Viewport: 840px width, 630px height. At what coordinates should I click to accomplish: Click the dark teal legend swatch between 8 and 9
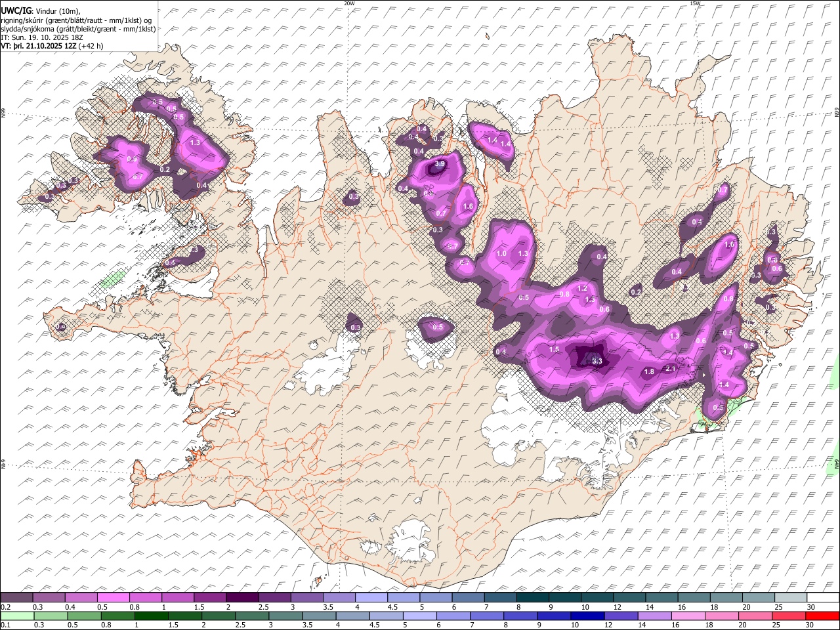(x=533, y=598)
